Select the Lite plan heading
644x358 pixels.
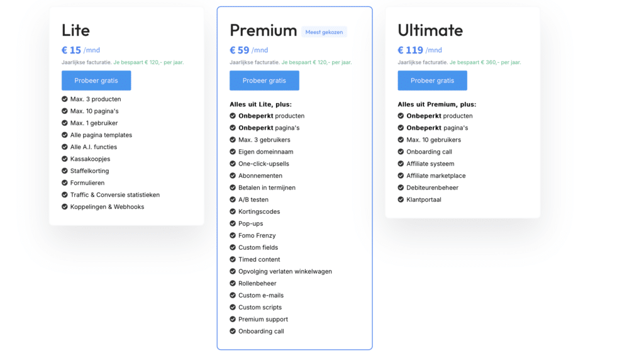coord(75,30)
